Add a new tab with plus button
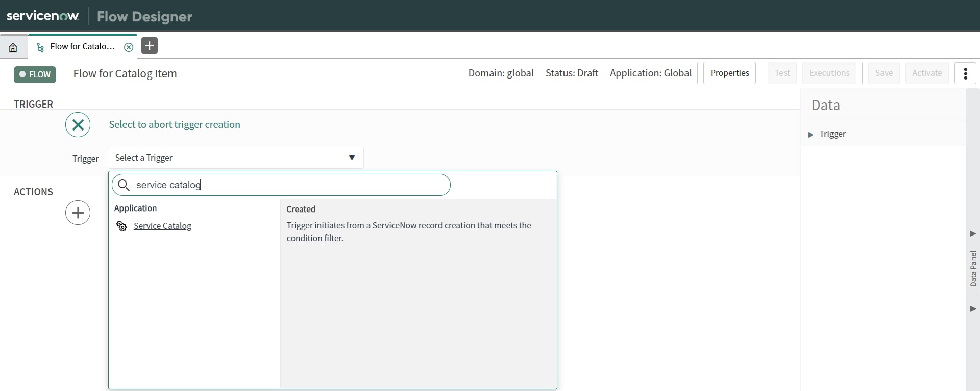Image resolution: width=980 pixels, height=391 pixels. [x=150, y=45]
